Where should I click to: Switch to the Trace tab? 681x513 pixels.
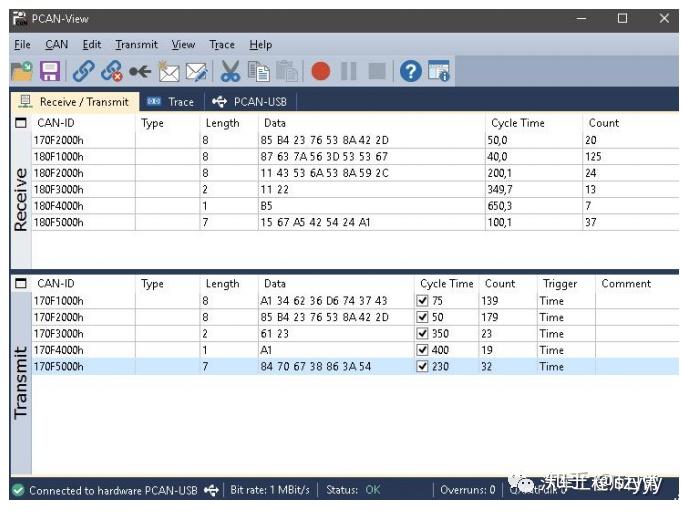pyautogui.click(x=171, y=102)
